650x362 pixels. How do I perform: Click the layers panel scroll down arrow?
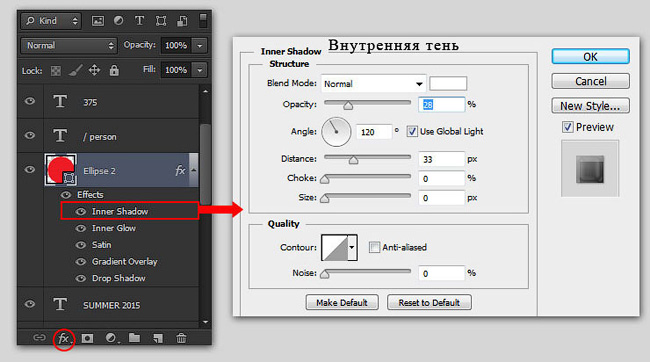click(x=205, y=322)
